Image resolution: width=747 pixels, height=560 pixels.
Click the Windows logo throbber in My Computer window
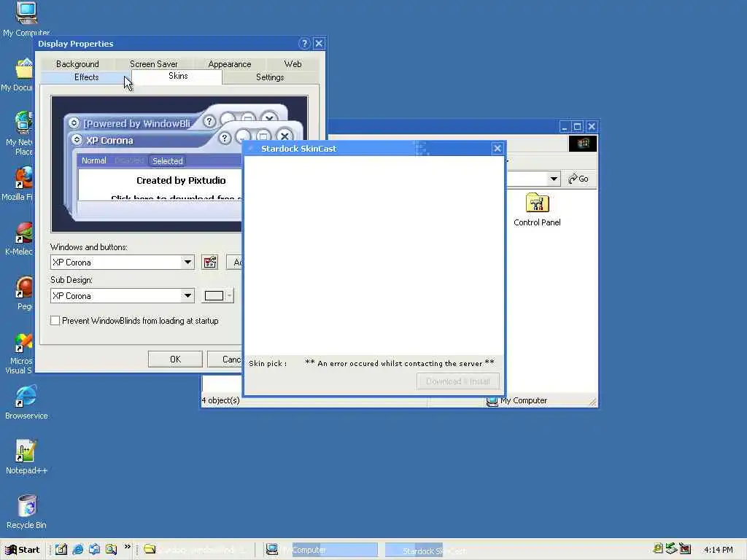[x=583, y=144]
